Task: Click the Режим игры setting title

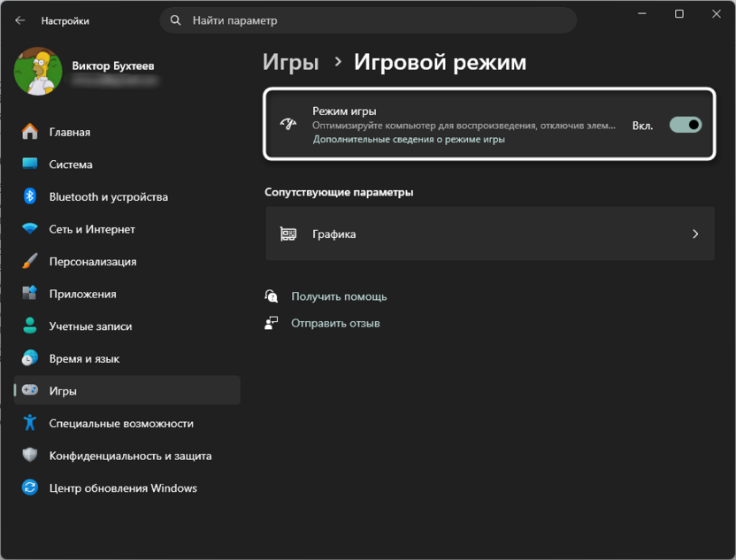Action: coord(344,111)
